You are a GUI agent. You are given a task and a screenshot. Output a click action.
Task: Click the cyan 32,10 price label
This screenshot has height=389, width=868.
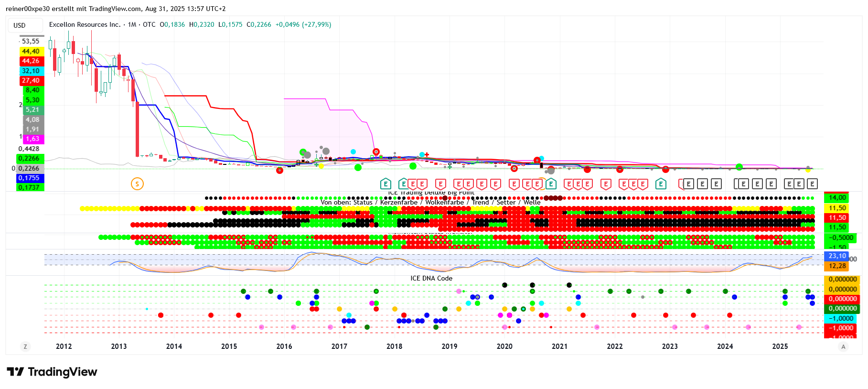tap(31, 71)
